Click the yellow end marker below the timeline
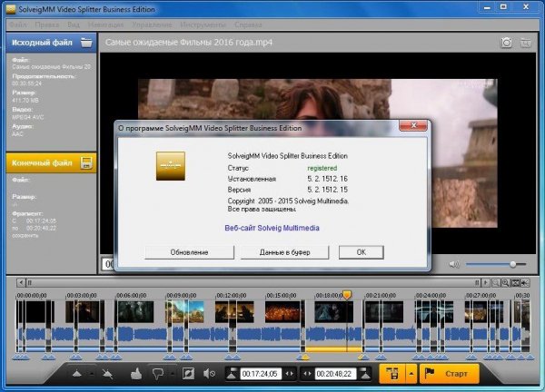The width and height of the screenshot is (545, 392). tap(361, 357)
